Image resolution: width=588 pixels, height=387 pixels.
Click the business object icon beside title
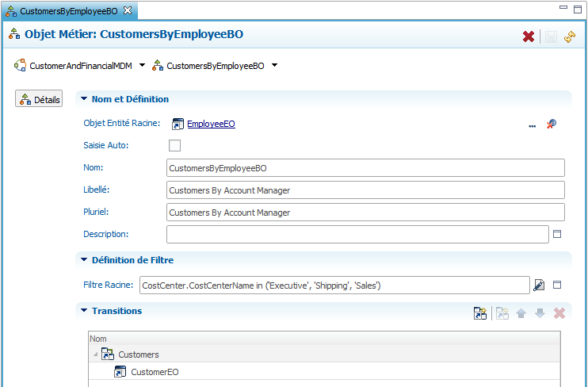pos(14,34)
